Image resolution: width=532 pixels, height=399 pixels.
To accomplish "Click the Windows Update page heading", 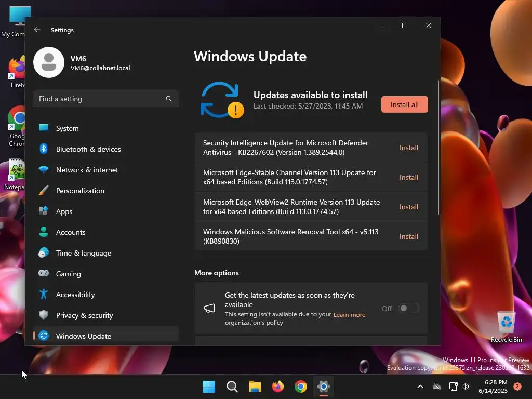I will point(250,56).
